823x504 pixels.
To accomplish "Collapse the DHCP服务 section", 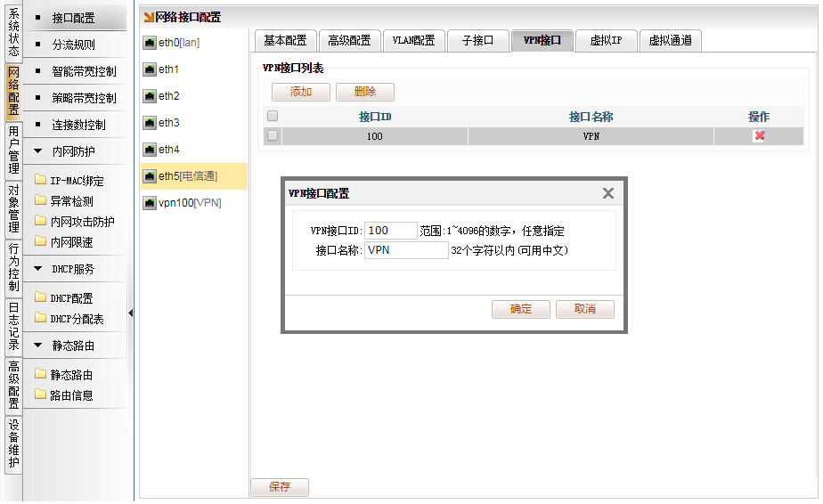I will tap(38, 269).
